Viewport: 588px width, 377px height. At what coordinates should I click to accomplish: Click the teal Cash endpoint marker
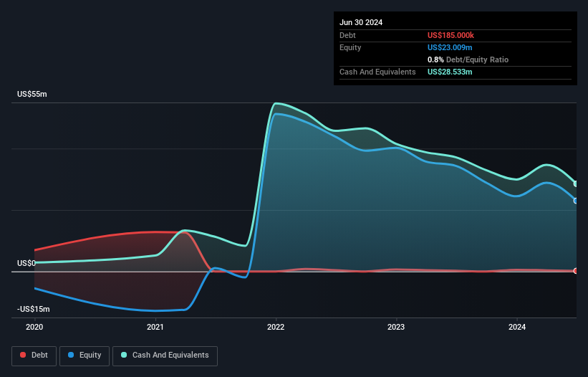pos(576,183)
